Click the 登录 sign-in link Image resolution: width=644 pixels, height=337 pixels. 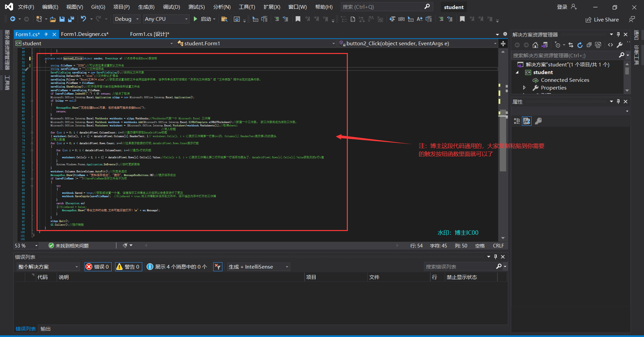click(561, 6)
